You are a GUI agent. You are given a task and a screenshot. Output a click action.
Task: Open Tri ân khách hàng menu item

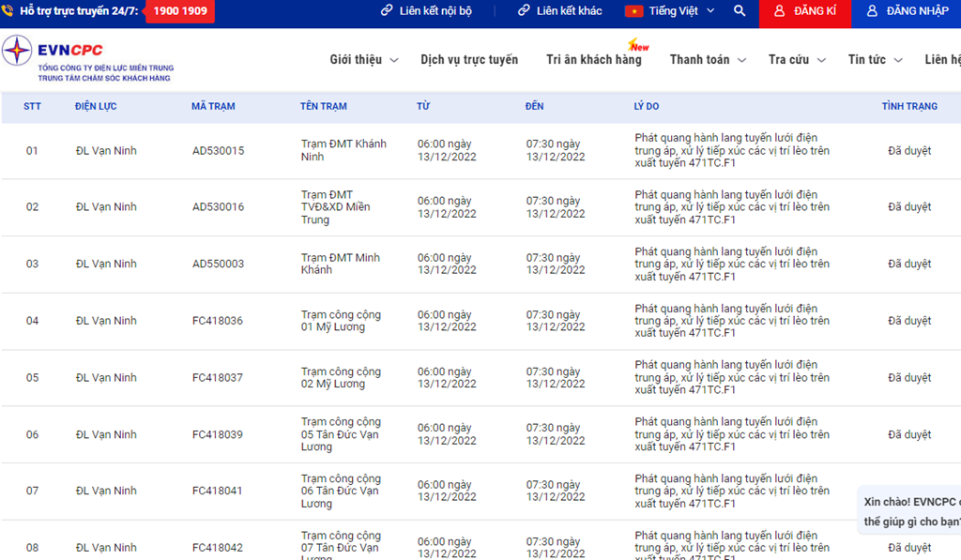[x=594, y=60]
